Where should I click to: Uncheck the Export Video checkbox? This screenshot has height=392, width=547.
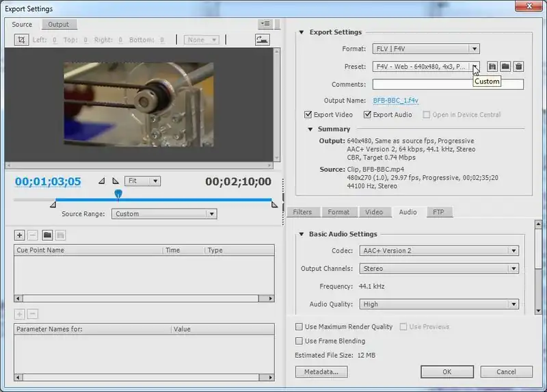[x=308, y=115]
